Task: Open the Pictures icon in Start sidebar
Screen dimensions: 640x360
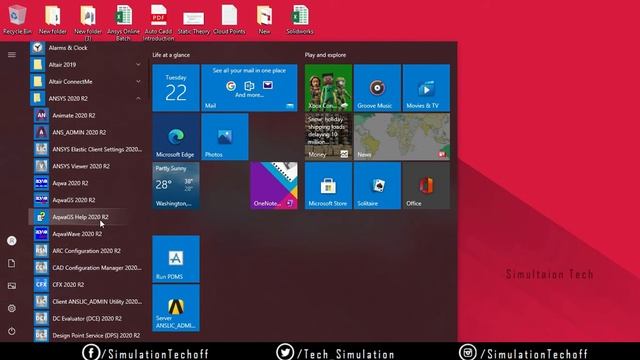Action: pyautogui.click(x=12, y=286)
